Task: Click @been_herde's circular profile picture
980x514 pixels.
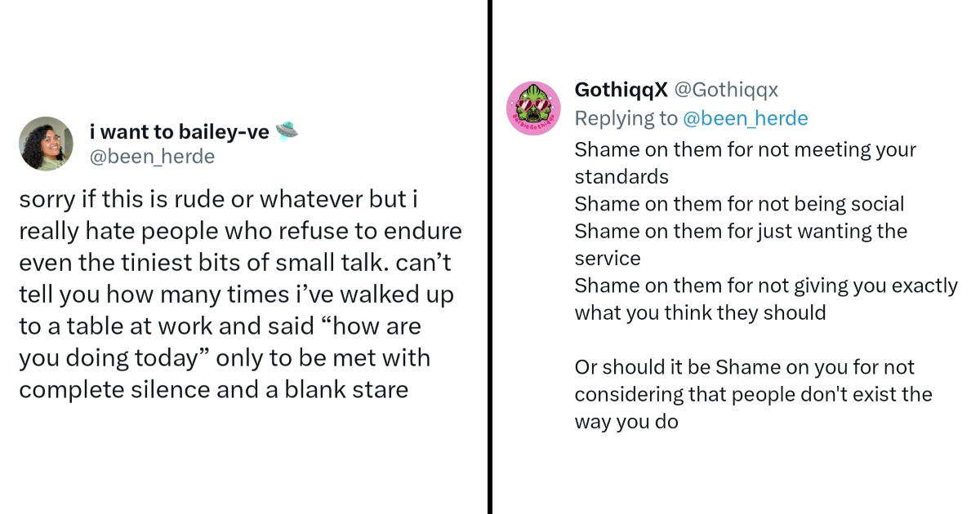Action: tap(46, 144)
